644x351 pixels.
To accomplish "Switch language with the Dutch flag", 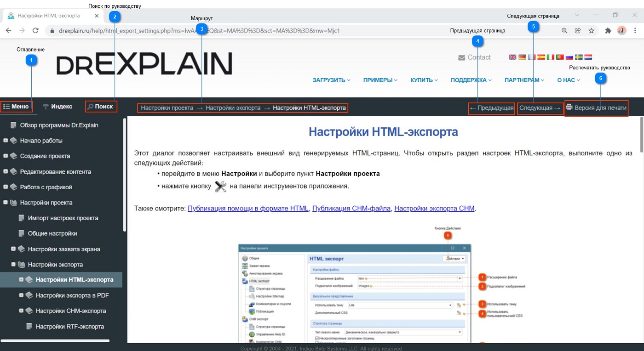I will [588, 57].
